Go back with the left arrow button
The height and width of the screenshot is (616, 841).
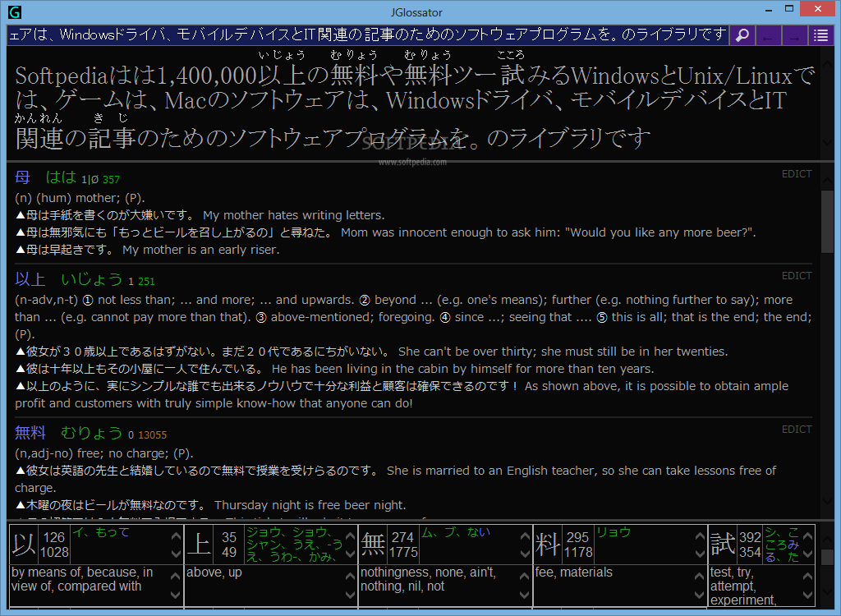[768, 35]
